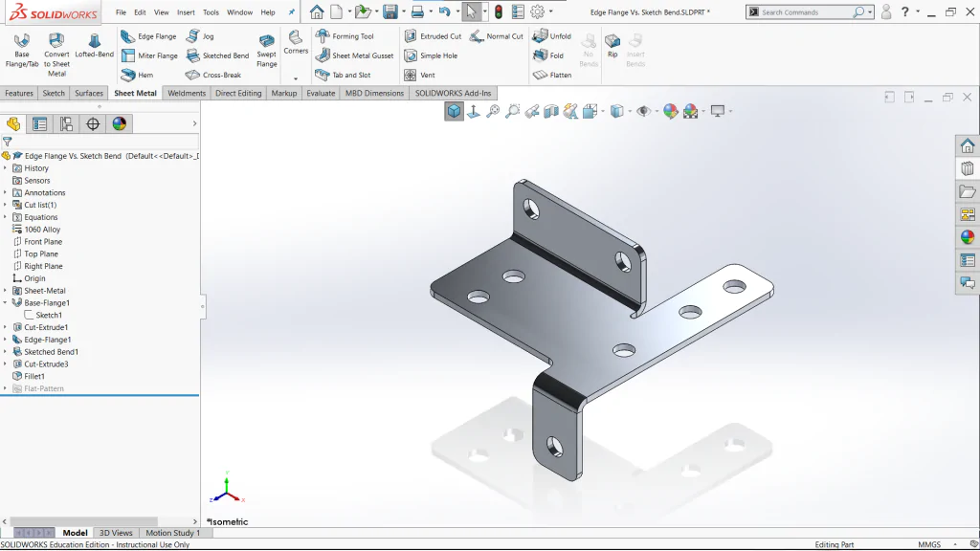This screenshot has width=980, height=551.
Task: Click the Unfold tool
Action: (552, 36)
